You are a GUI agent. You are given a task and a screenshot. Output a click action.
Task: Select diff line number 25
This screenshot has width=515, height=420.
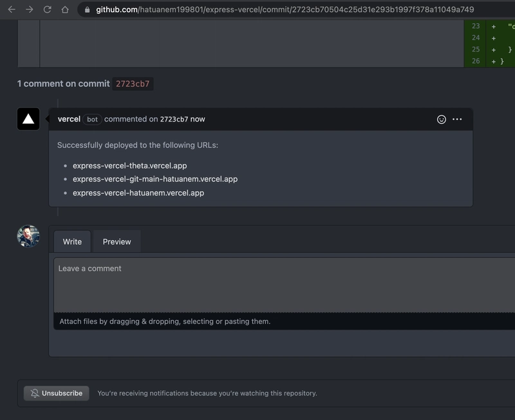(x=476, y=50)
